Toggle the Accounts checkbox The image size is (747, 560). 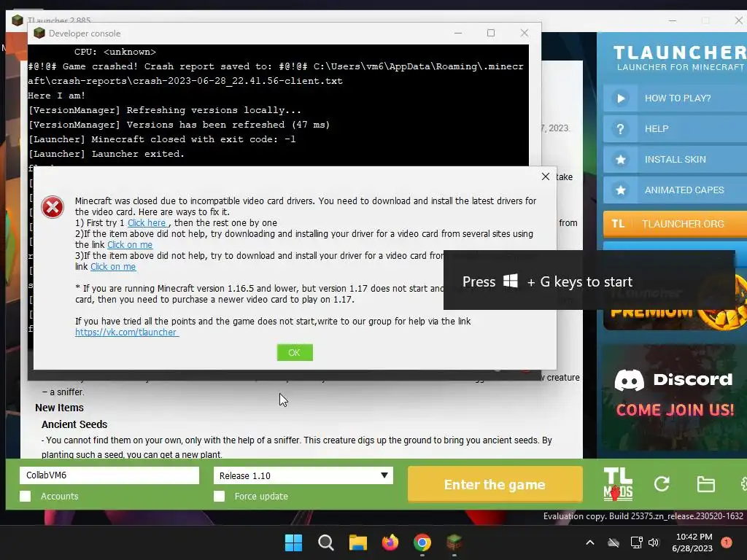(26, 496)
